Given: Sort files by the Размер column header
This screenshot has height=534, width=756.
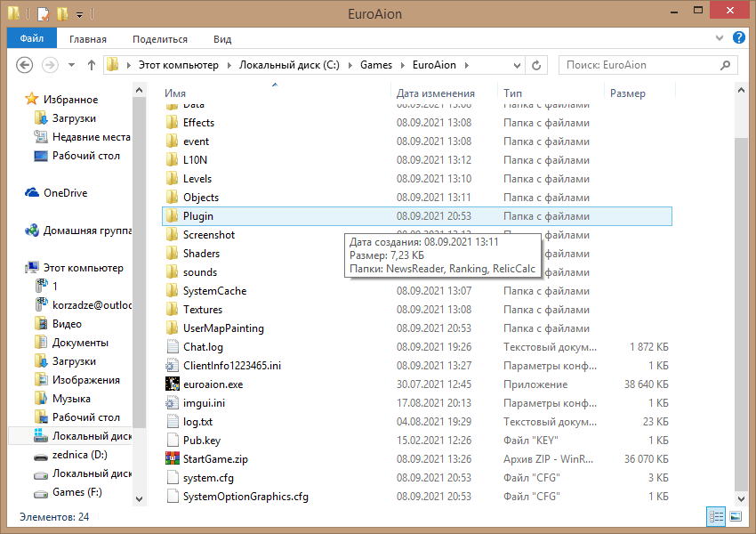Looking at the screenshot, I should point(627,93).
